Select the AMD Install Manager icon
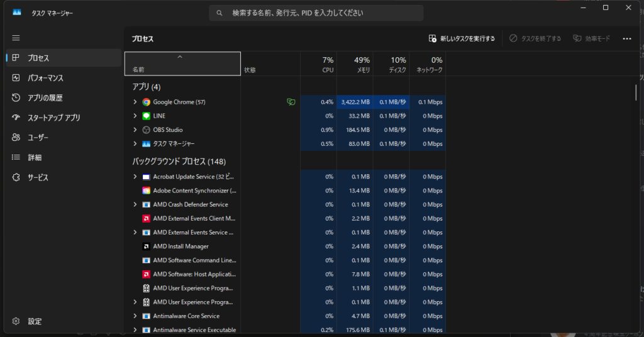 point(146,246)
